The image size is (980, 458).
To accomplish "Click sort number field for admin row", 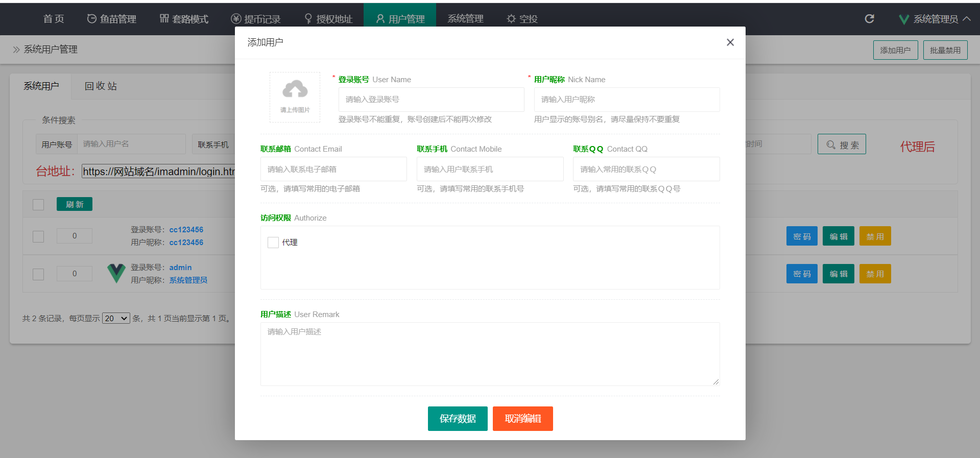I will 75,274.
